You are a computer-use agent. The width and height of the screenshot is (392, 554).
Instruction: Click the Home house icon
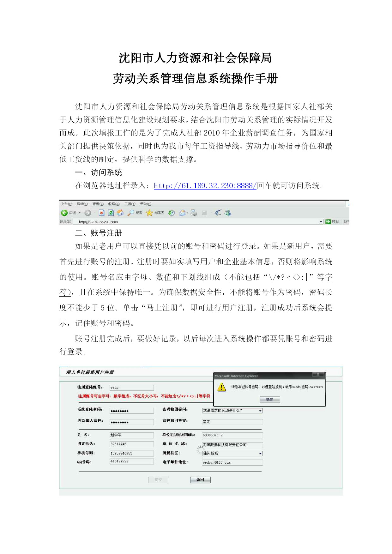coord(120,213)
